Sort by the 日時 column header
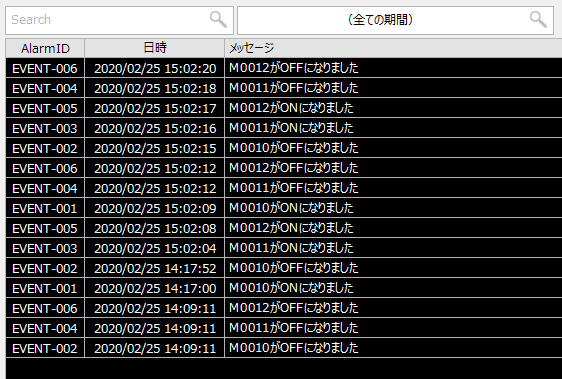The width and height of the screenshot is (562, 379). pos(155,48)
